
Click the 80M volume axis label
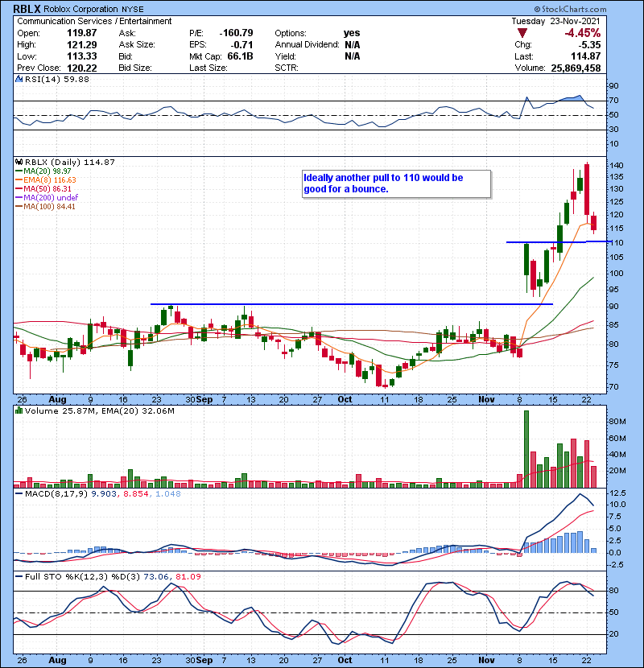click(x=617, y=422)
